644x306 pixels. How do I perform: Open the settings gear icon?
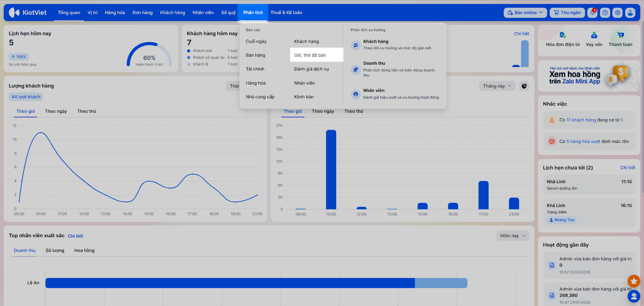617,12
